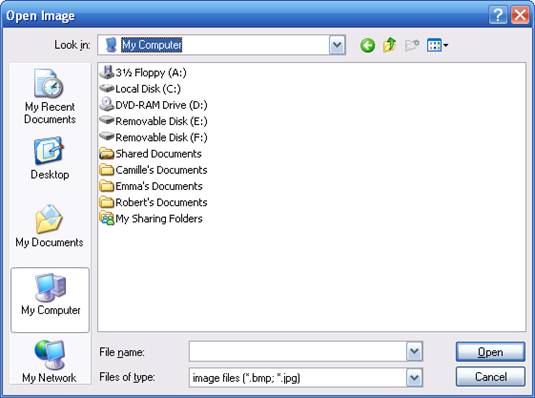Open the View menu icon
535x398 pixels.
(x=437, y=45)
